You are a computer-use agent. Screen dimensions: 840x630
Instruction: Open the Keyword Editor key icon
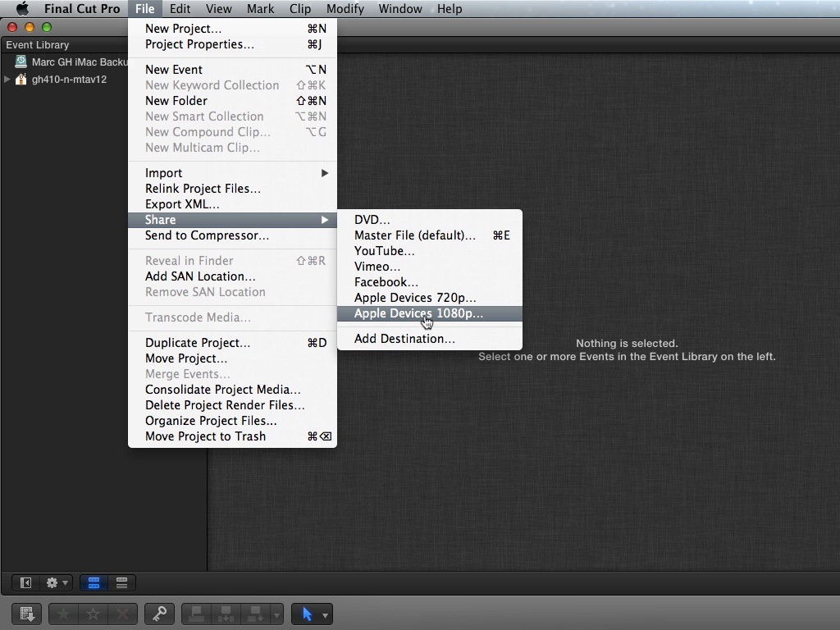click(159, 614)
